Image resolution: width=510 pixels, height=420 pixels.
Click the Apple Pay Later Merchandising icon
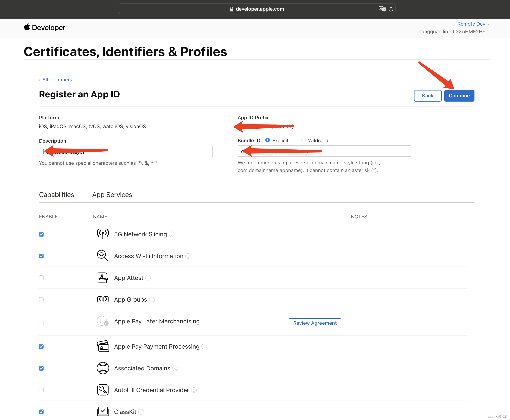click(103, 321)
